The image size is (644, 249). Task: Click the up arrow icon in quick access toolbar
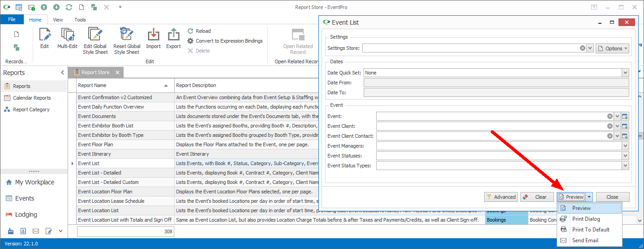[x=44, y=7]
